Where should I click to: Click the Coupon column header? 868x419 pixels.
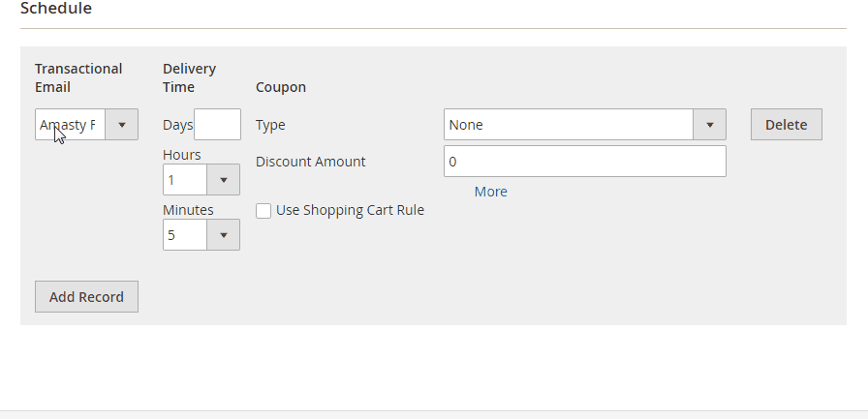[281, 87]
